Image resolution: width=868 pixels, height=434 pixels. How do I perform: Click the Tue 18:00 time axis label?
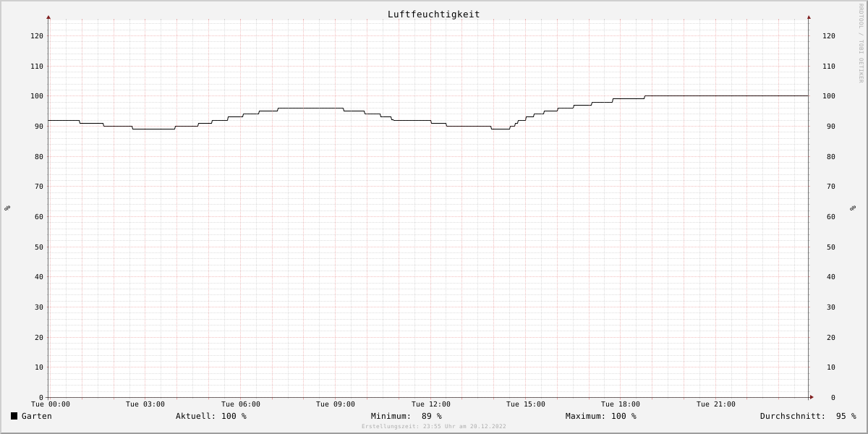pyautogui.click(x=621, y=404)
